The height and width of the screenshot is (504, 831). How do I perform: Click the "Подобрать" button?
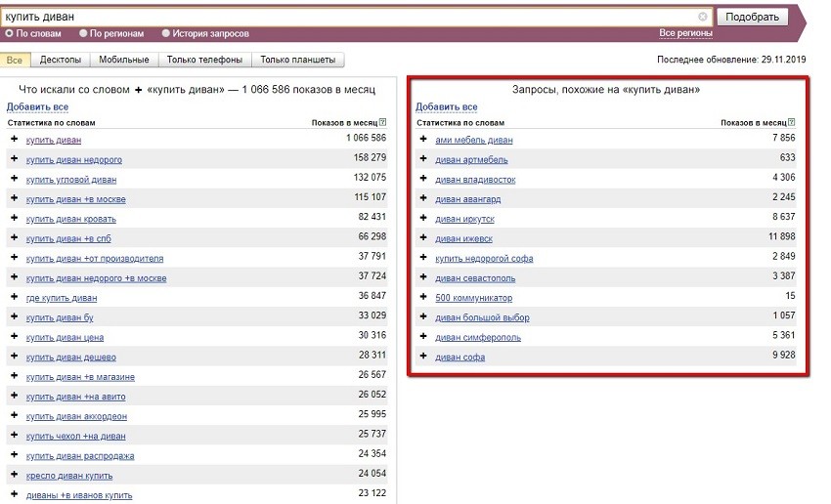[x=752, y=17]
